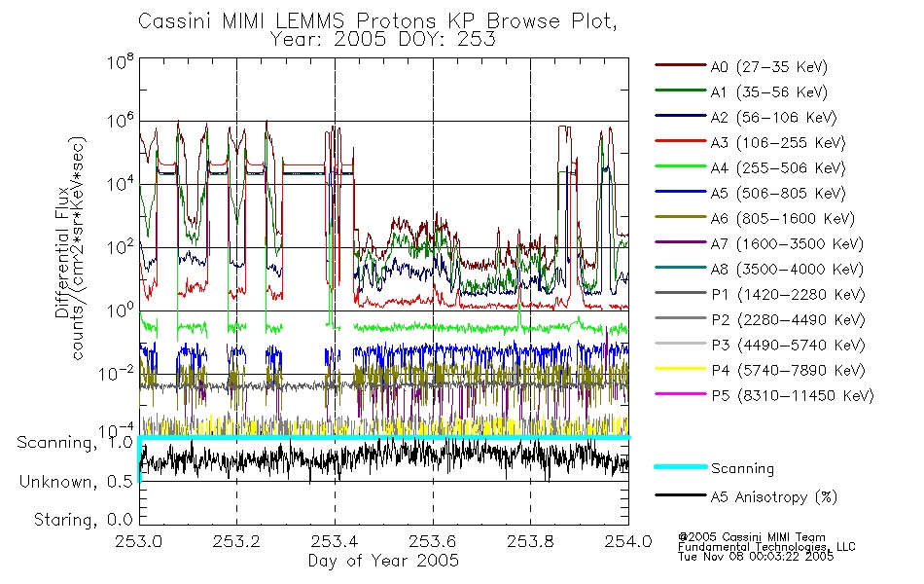Screen dimensions: 924x584
Task: Click the magenta P5 legend line swatch
Action: (x=681, y=394)
